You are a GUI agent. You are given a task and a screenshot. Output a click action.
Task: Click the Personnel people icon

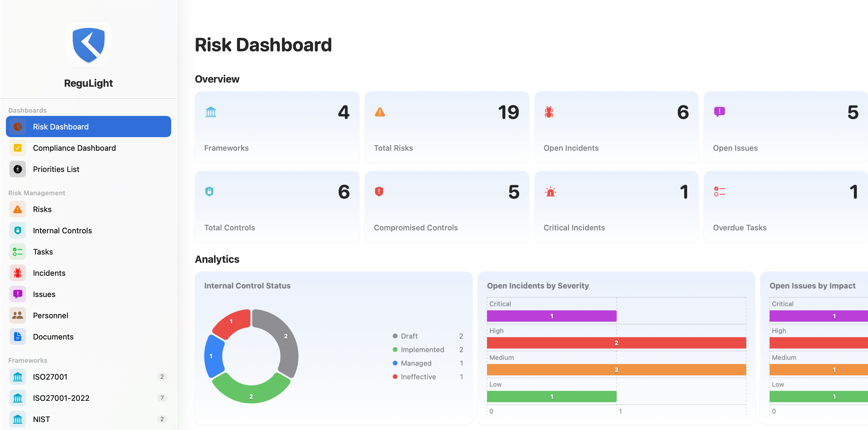tap(17, 316)
